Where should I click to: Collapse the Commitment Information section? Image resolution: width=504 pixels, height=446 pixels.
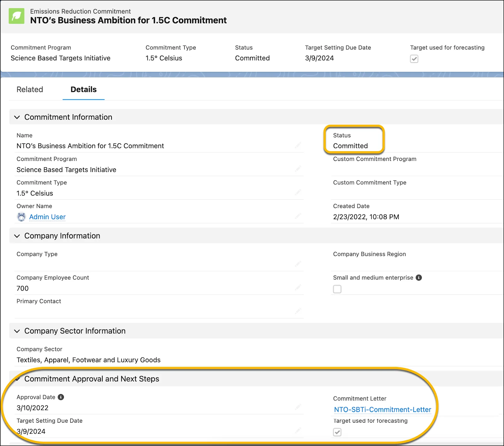pyautogui.click(x=17, y=117)
